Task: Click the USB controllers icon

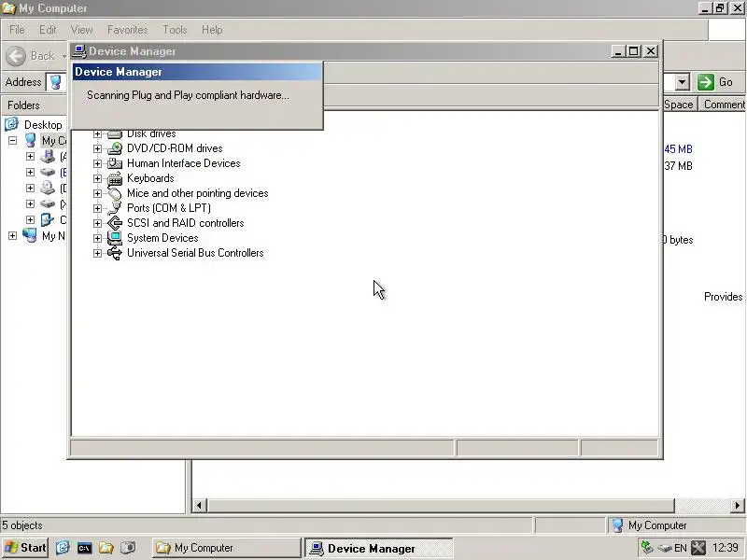Action: (114, 253)
